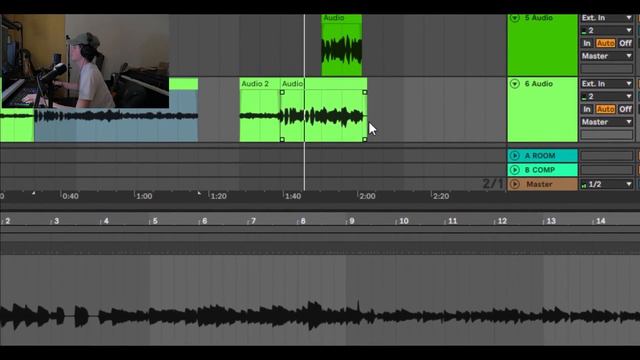Click beat marker 14 in clip view ruler
Screen dimensions: 640x360
[601, 221]
